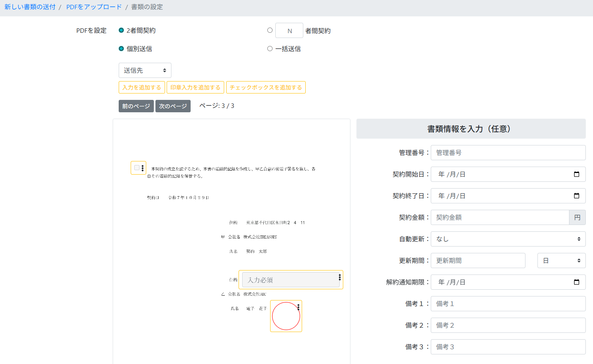The image size is (593, 364).
Task: Click the 株式会社TREASURY text in document
Action: (260, 237)
